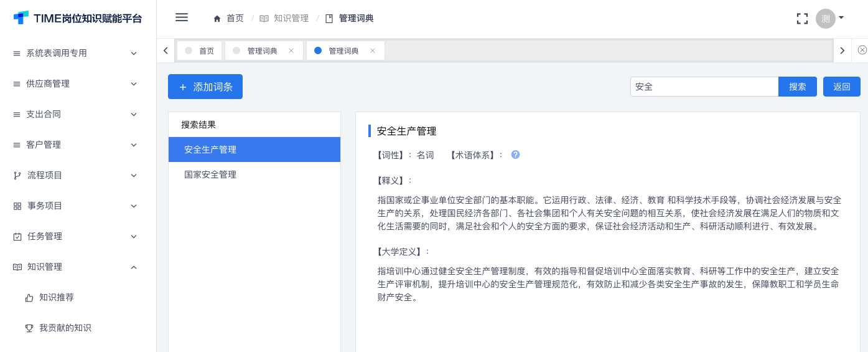This screenshot has height=352, width=868.
Task: Expand 客户管理 using its chevron
Action: tap(134, 145)
